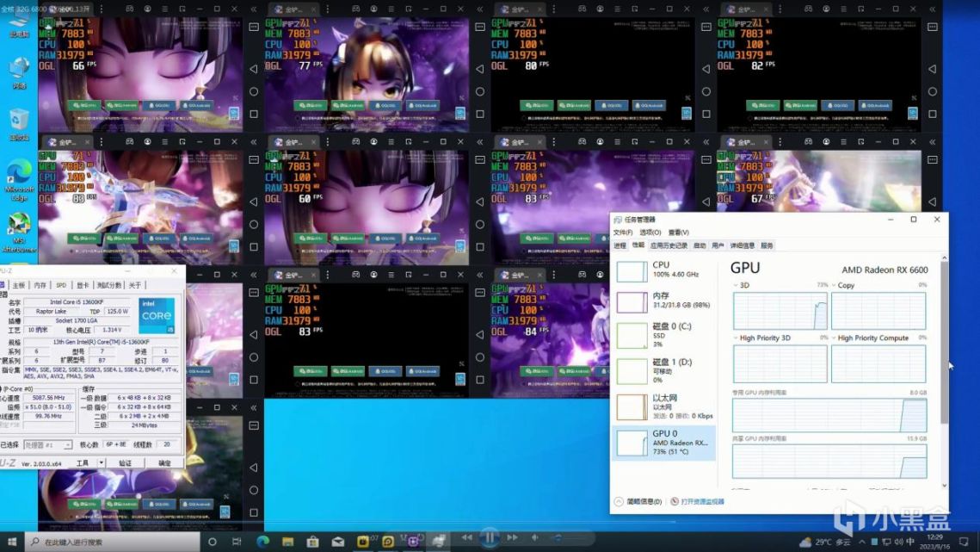
Task: Tap recent-apps square beside the 80 FPS emulator
Action: click(x=706, y=114)
